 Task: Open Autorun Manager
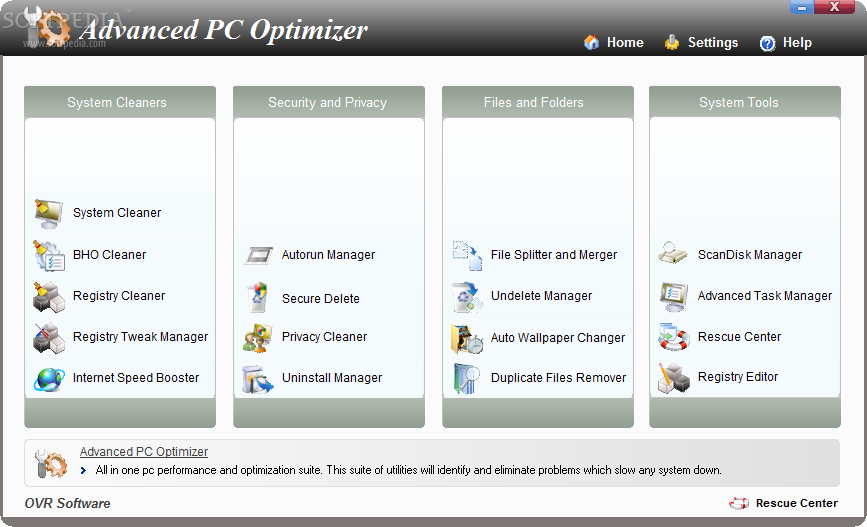click(x=328, y=255)
